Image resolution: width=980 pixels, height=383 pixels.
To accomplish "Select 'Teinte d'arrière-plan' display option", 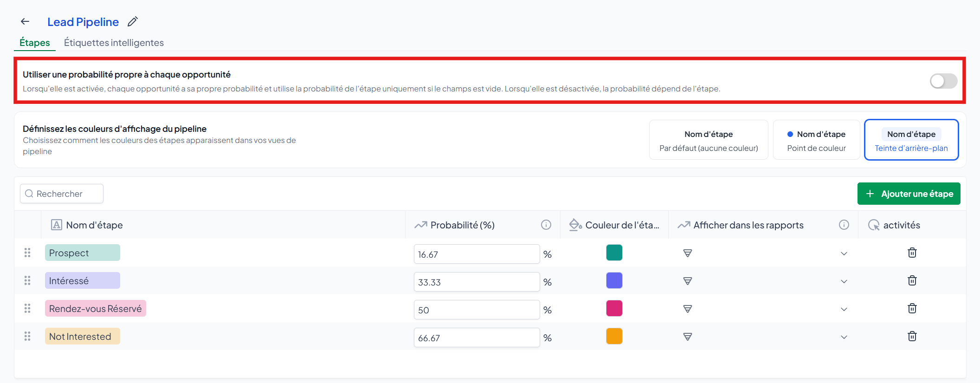I will [x=911, y=140].
